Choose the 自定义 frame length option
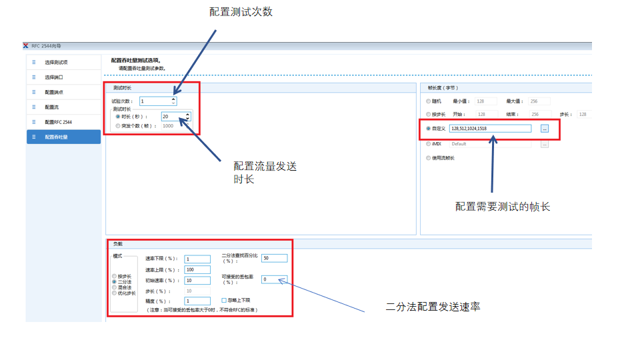 pos(429,129)
